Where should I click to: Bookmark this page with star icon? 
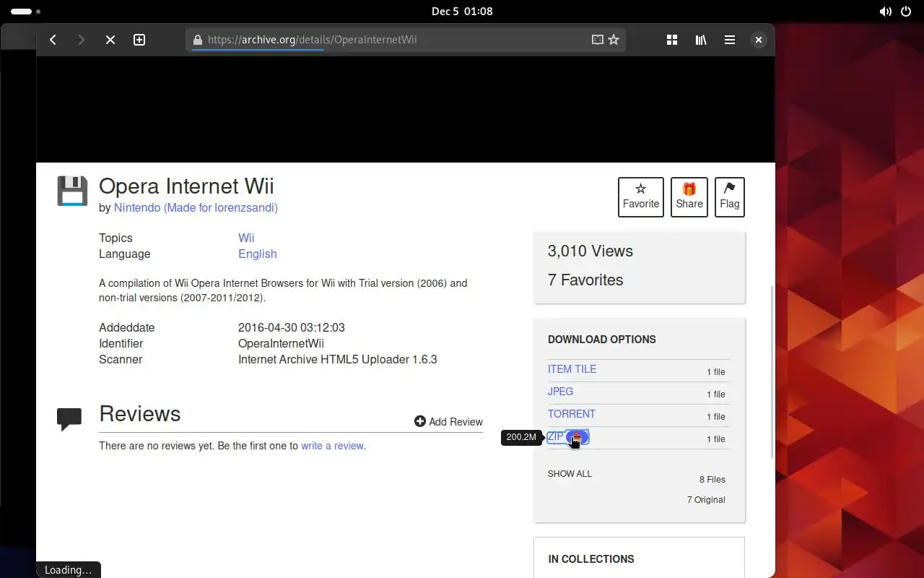[614, 40]
